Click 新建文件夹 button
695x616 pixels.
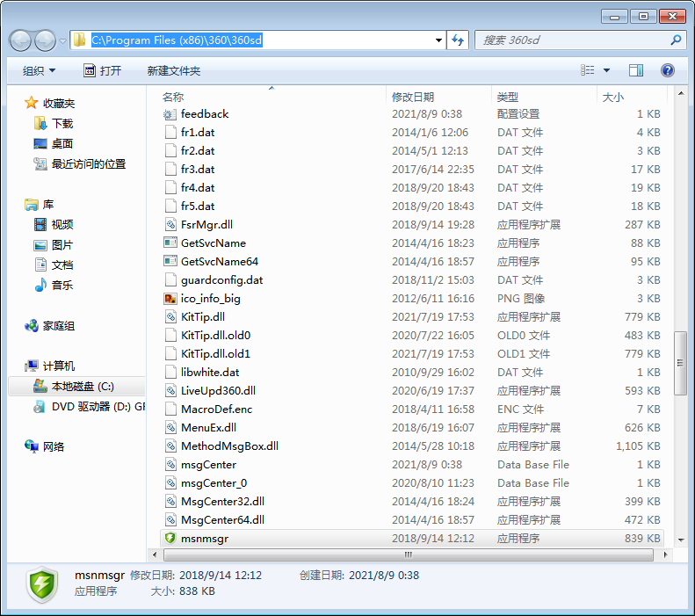tap(174, 70)
